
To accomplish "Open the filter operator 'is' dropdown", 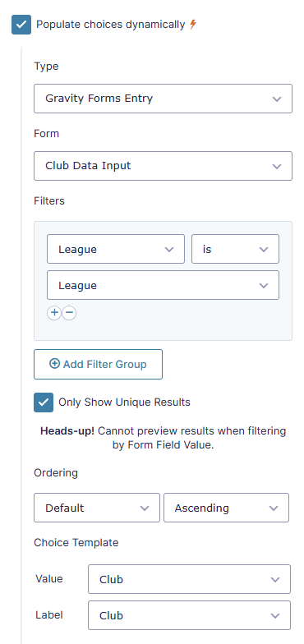I will (235, 249).
